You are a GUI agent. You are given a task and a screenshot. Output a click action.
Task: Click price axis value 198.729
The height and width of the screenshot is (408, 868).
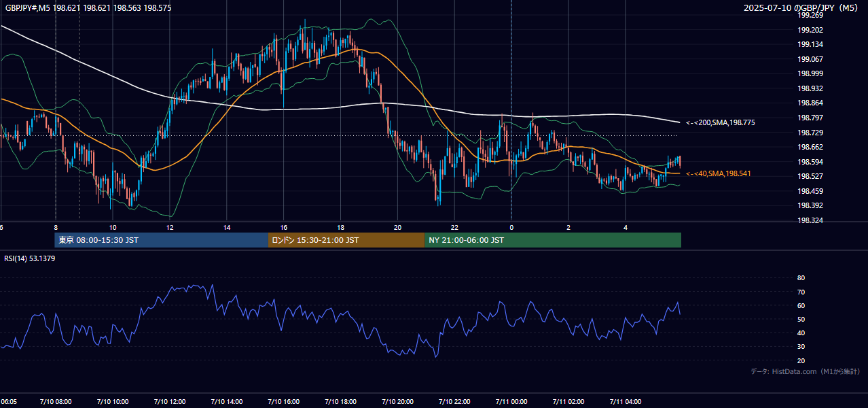[x=810, y=133]
